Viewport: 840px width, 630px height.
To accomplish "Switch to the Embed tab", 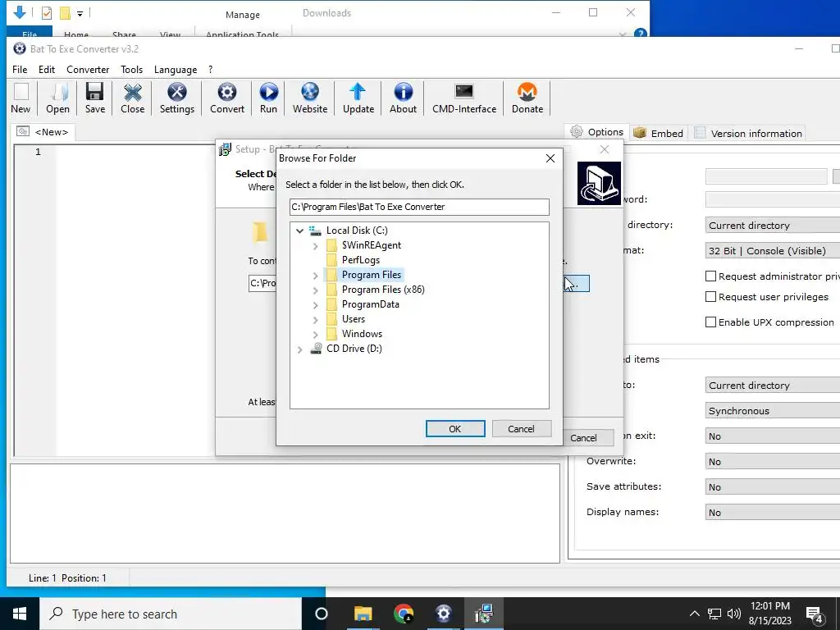I will coord(658,134).
